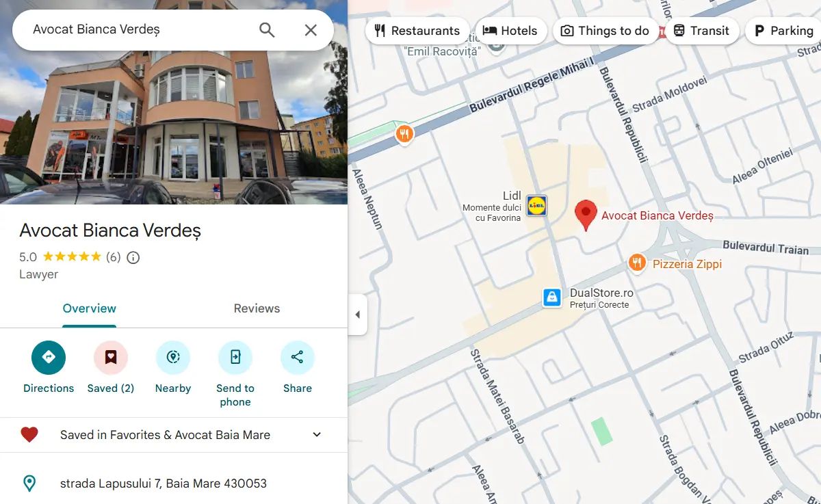
Task: Click the Pizzeria Zippi restaurant marker
Action: tap(637, 263)
